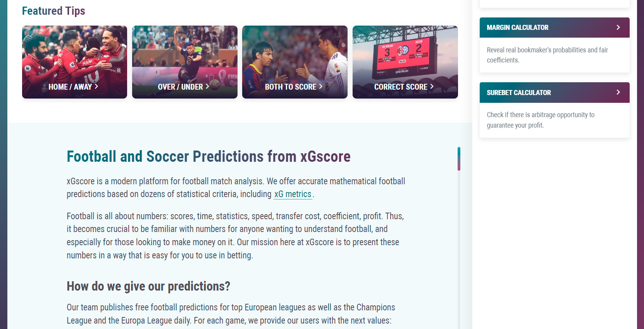The height and width of the screenshot is (329, 644).
Task: Select the OVER / UNDER tip label
Action: point(180,87)
